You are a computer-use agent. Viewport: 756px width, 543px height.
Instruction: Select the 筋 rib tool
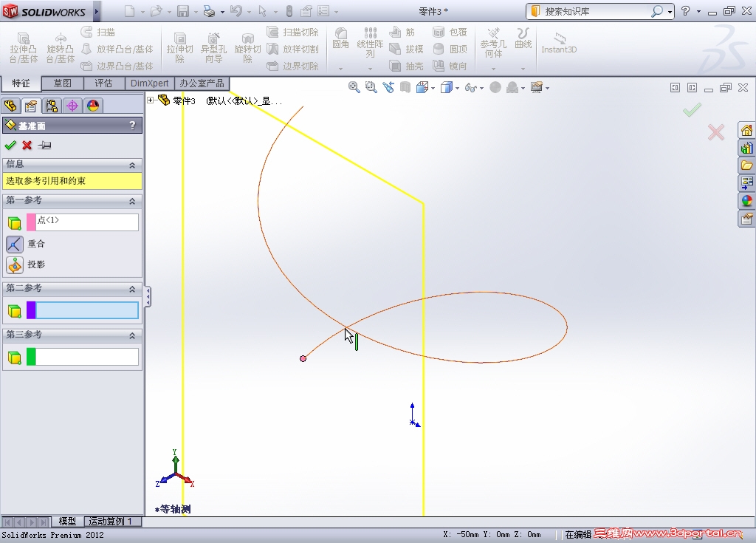point(402,33)
